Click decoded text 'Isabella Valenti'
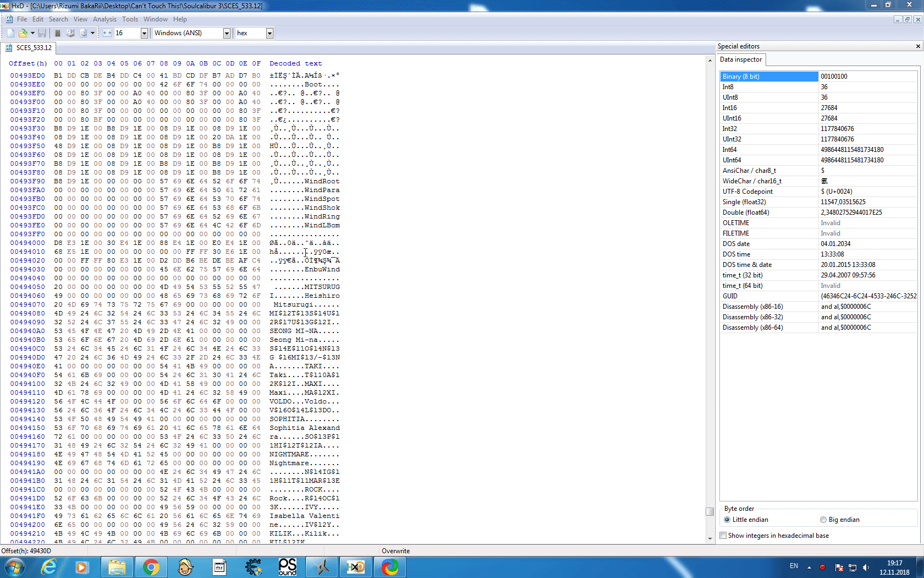924x578 pixels. point(304,516)
